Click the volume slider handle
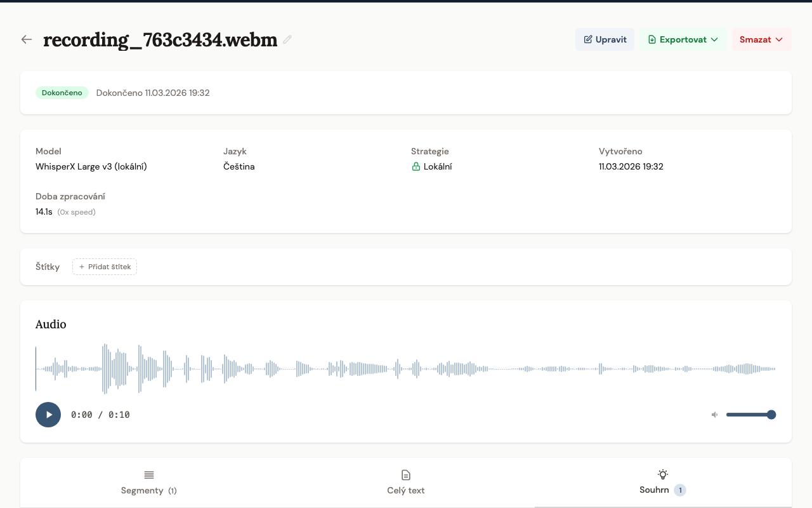The height and width of the screenshot is (508, 812). [771, 415]
